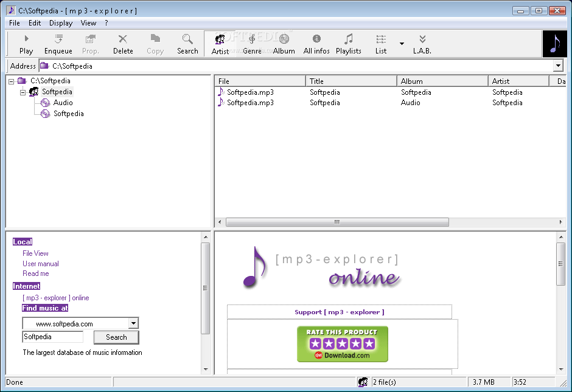
Task: Open file properties with Prop. button
Action: coord(90,44)
